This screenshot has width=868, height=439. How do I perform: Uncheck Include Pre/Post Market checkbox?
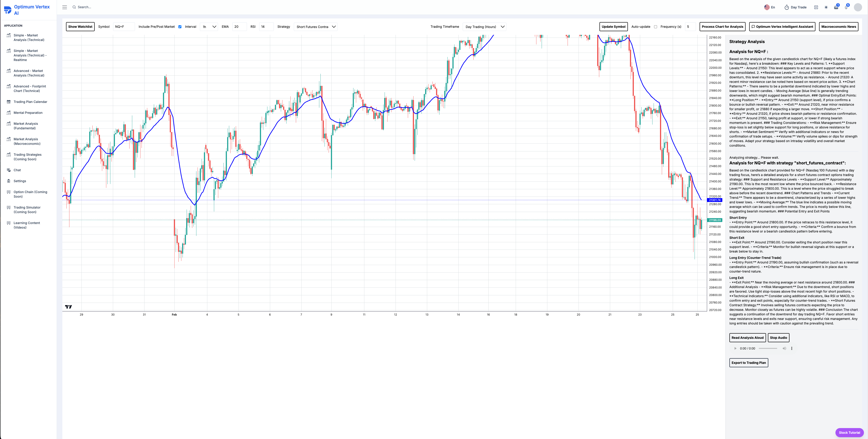[180, 27]
